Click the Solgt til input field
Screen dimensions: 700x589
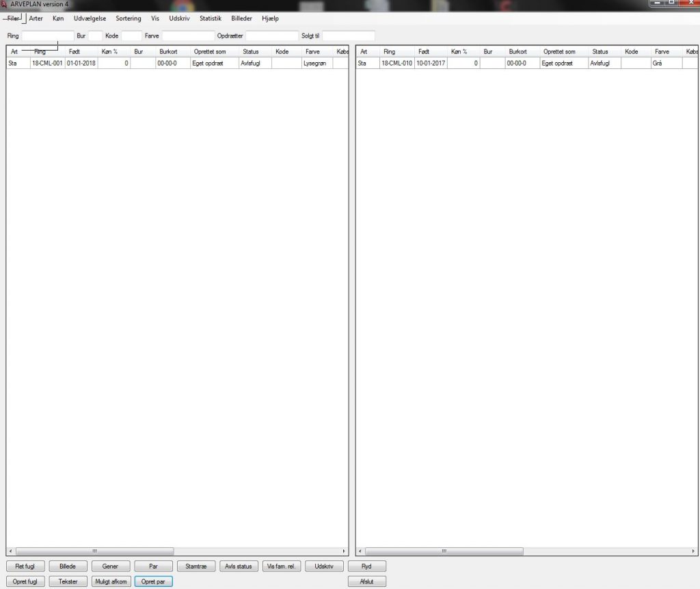(x=348, y=36)
